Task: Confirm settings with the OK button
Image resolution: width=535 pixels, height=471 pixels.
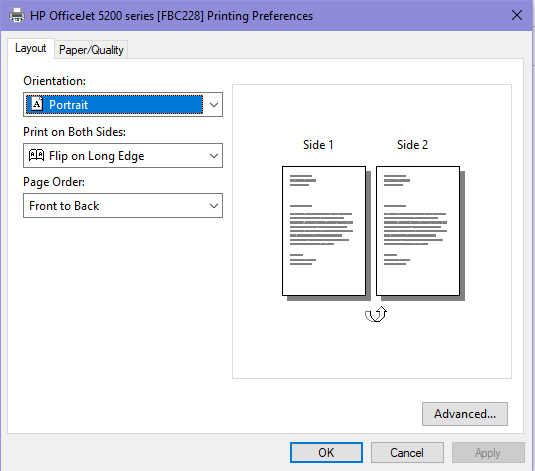Action: pos(326,453)
